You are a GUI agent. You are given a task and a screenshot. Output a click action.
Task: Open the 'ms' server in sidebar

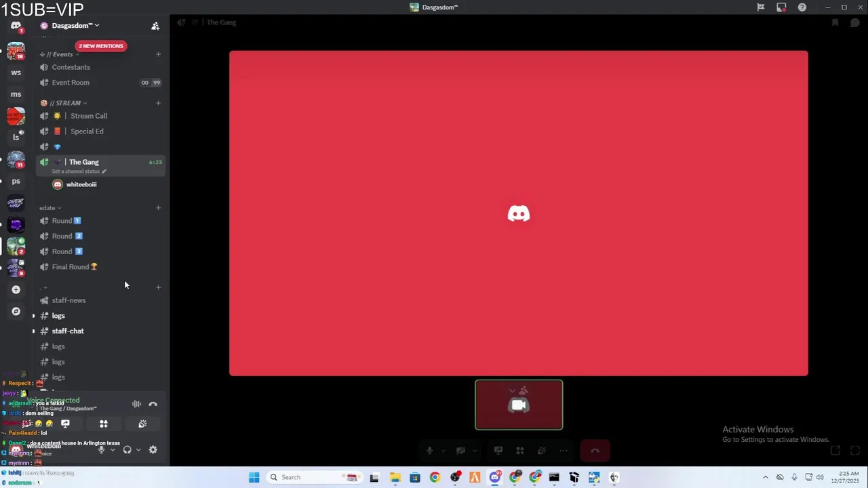click(16, 94)
